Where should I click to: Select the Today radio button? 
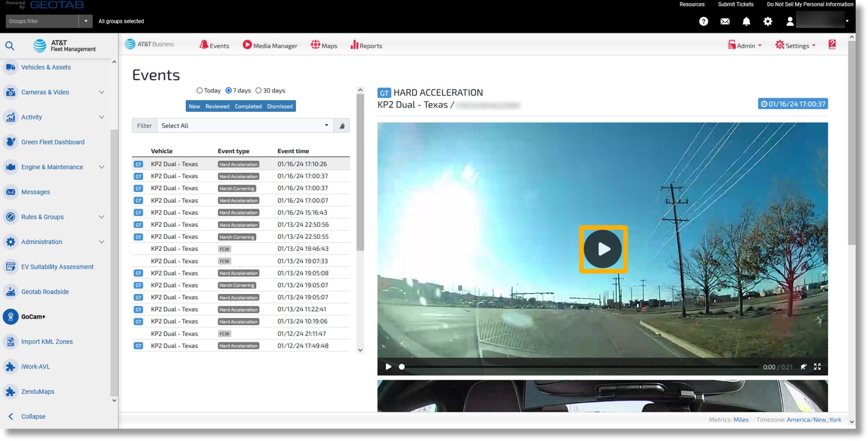199,90
